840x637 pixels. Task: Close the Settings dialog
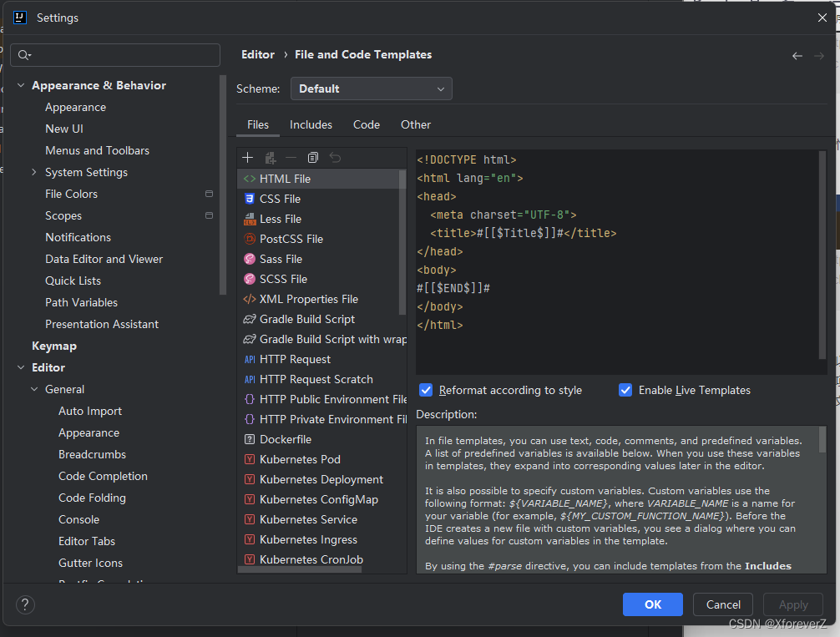[x=822, y=18]
